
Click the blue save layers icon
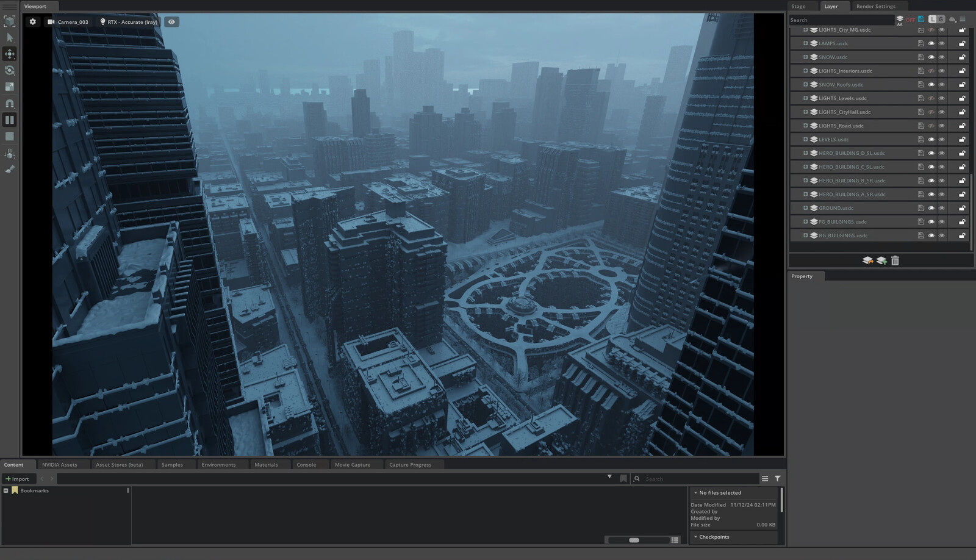(x=921, y=20)
